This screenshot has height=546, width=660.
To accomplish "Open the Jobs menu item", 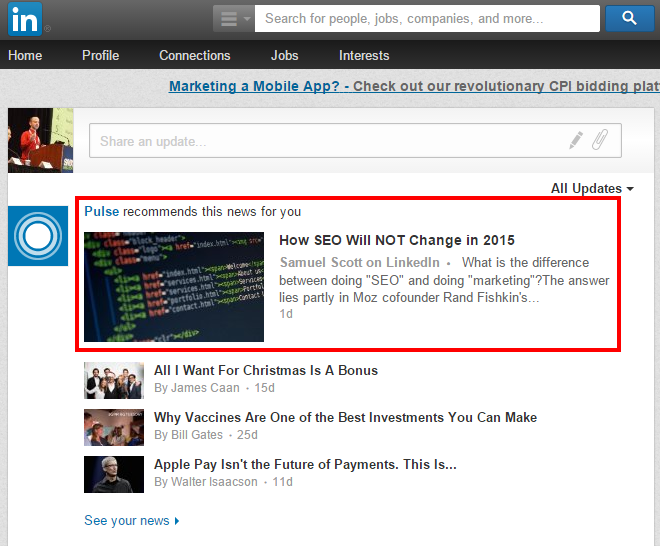I will [x=285, y=55].
